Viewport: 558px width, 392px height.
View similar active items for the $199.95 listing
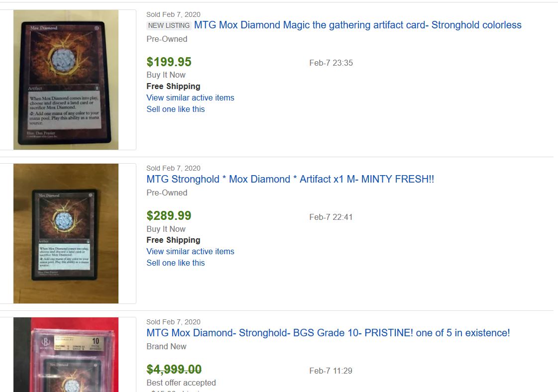point(190,98)
